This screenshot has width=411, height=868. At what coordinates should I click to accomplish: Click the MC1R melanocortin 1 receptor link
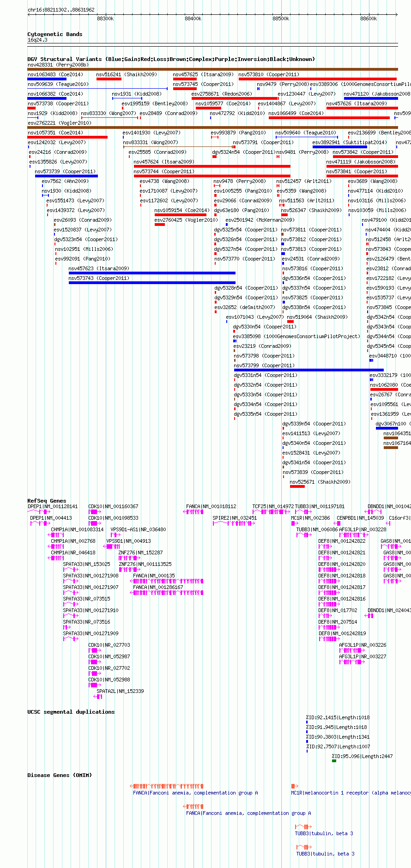(351, 793)
